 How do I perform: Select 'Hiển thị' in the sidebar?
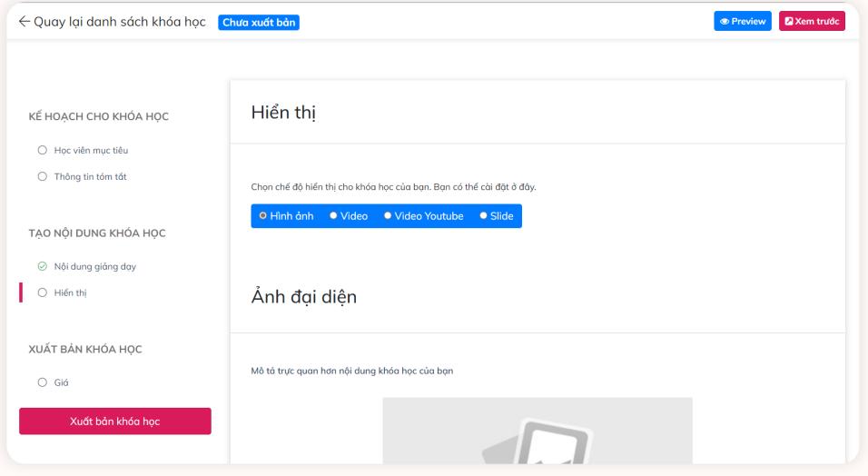tap(70, 293)
